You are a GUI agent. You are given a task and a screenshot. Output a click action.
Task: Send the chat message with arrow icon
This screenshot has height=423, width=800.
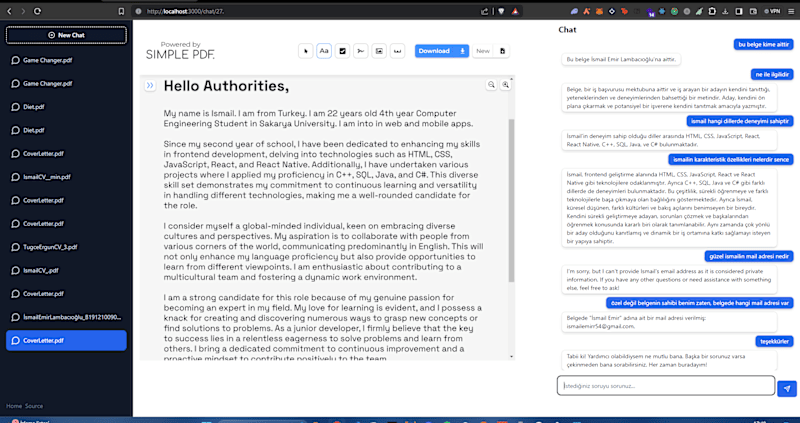(787, 388)
